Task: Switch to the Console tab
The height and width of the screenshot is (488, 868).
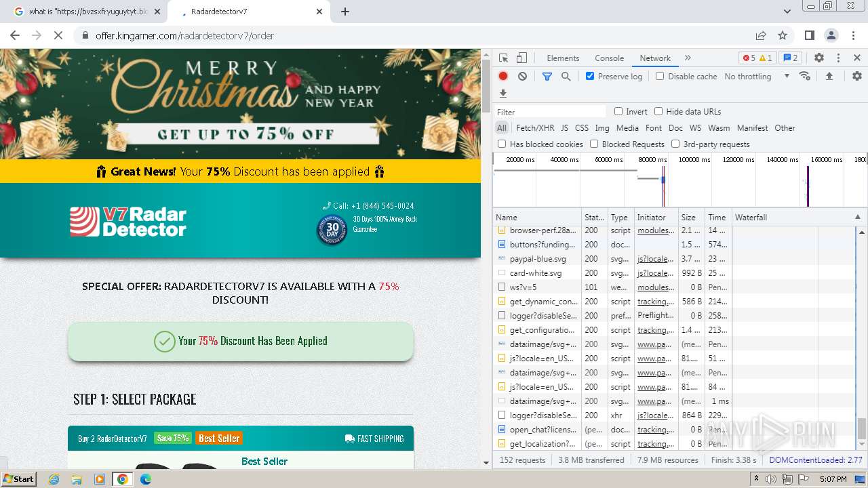Action: pos(609,58)
